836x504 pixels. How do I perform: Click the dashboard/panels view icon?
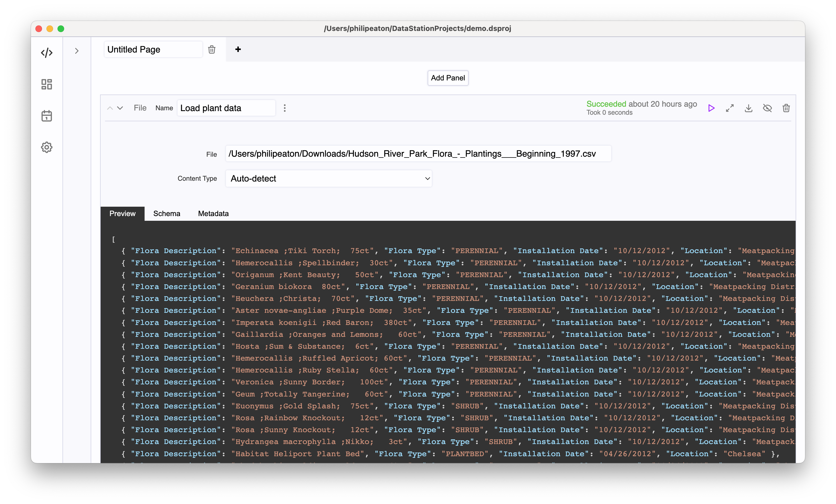click(46, 84)
